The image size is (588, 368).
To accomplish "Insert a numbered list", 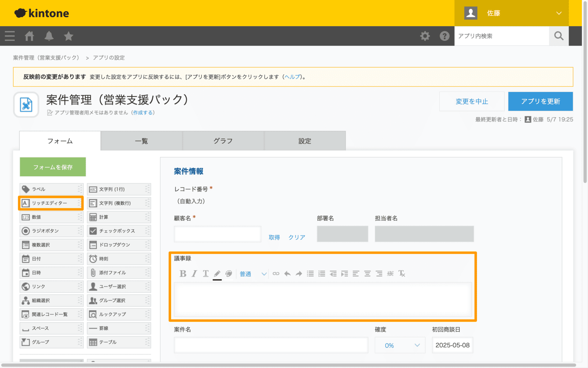I will 322,273.
